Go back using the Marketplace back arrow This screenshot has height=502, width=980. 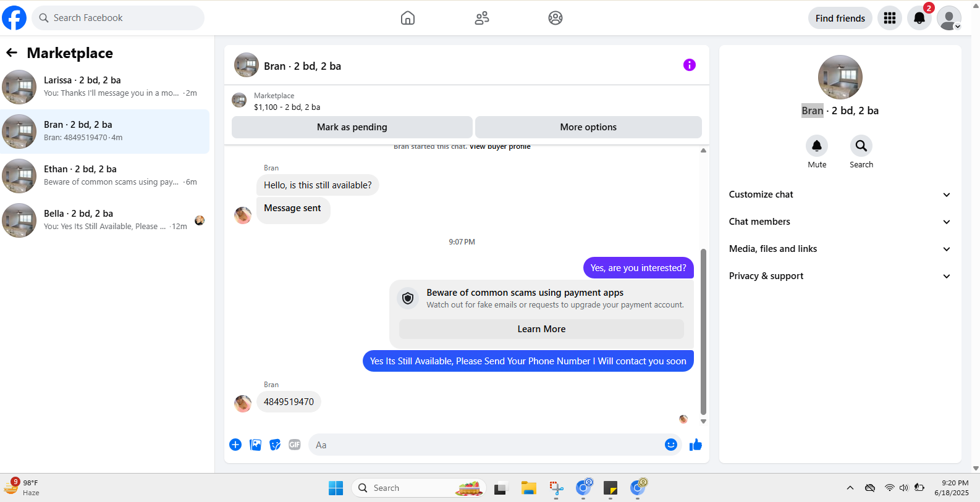[12, 53]
